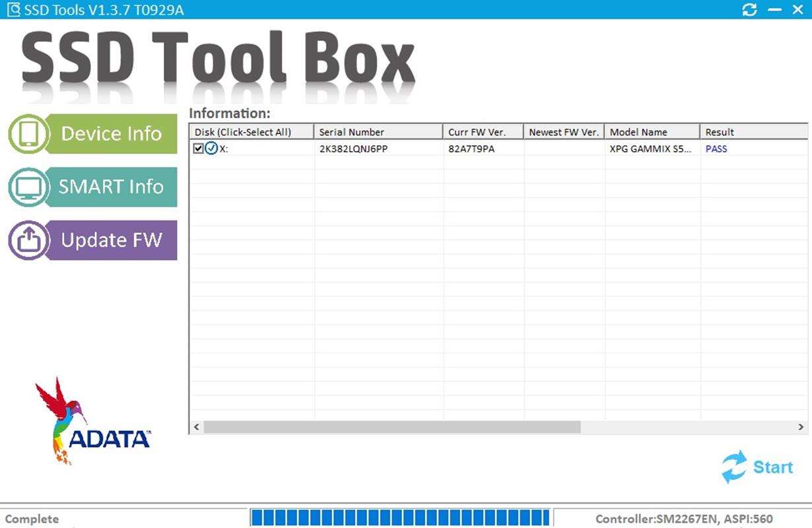Click the Update FW upload icon
812x528 pixels.
pos(28,240)
